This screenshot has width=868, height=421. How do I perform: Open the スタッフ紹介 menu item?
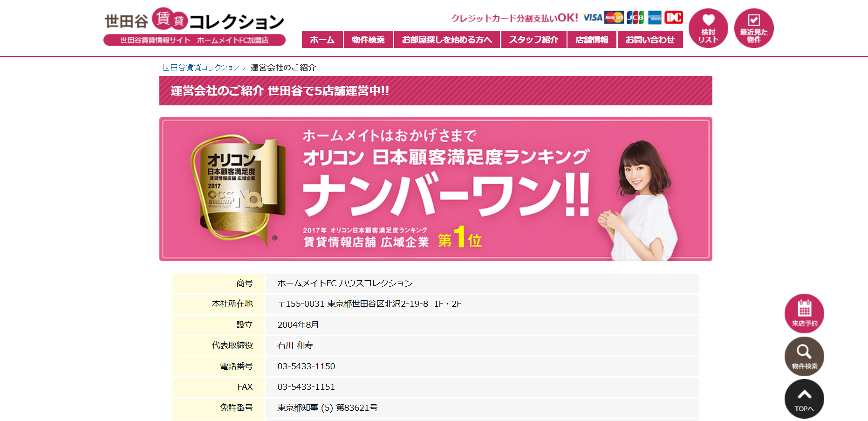click(533, 40)
